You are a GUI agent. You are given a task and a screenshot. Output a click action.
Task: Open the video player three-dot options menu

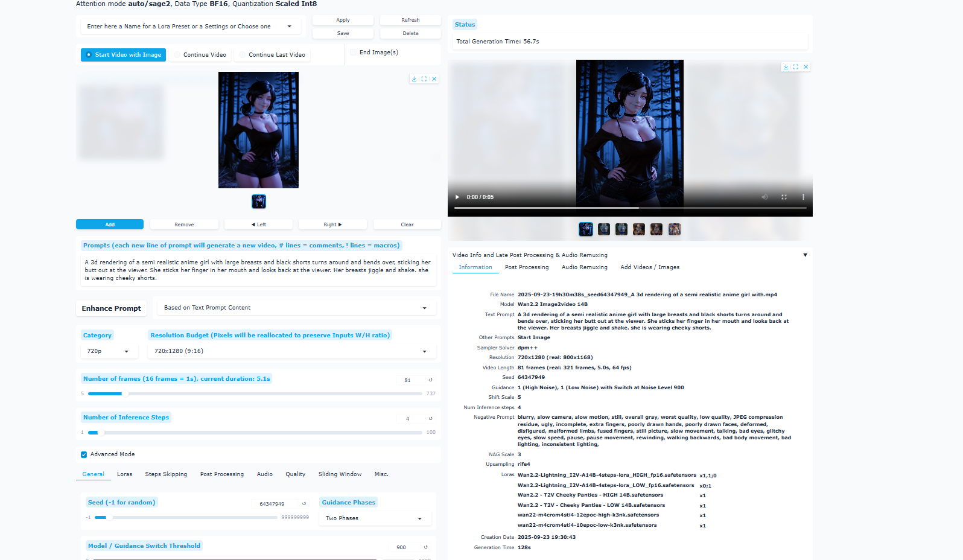(803, 197)
